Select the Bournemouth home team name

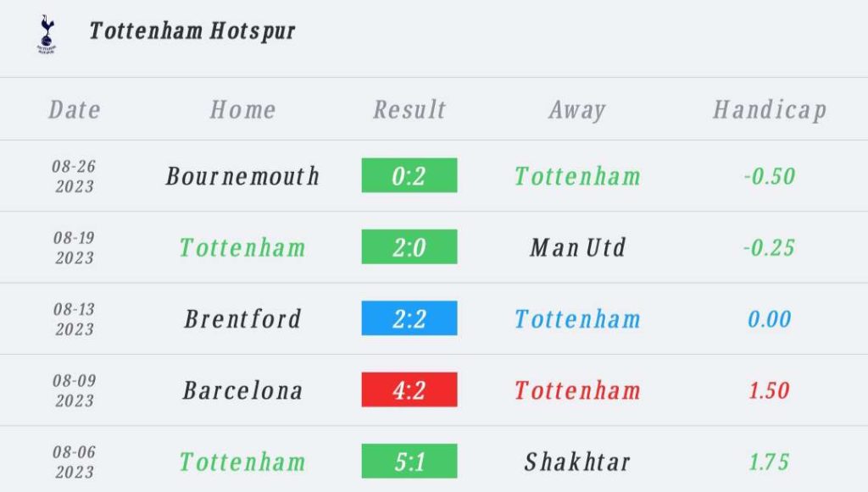point(242,176)
